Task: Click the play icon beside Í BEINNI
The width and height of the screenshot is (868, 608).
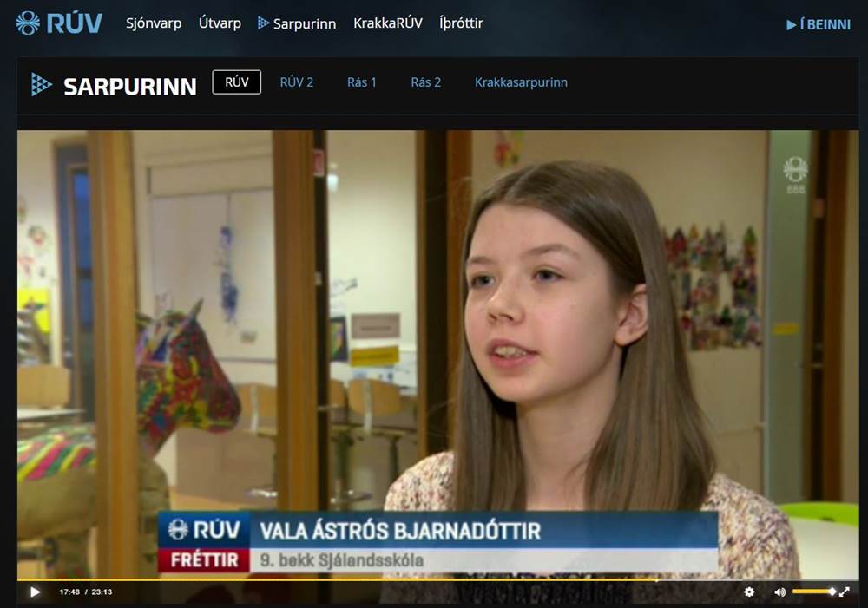Action: [x=791, y=24]
